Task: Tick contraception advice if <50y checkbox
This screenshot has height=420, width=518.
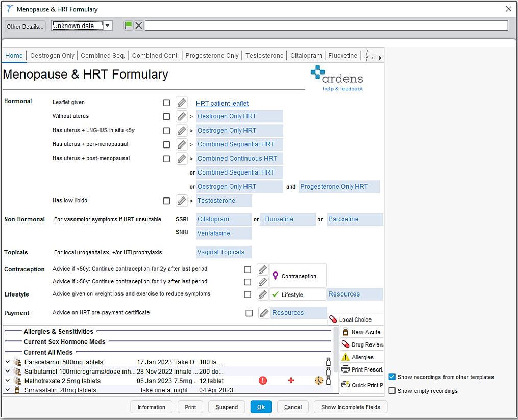Action: [x=248, y=269]
